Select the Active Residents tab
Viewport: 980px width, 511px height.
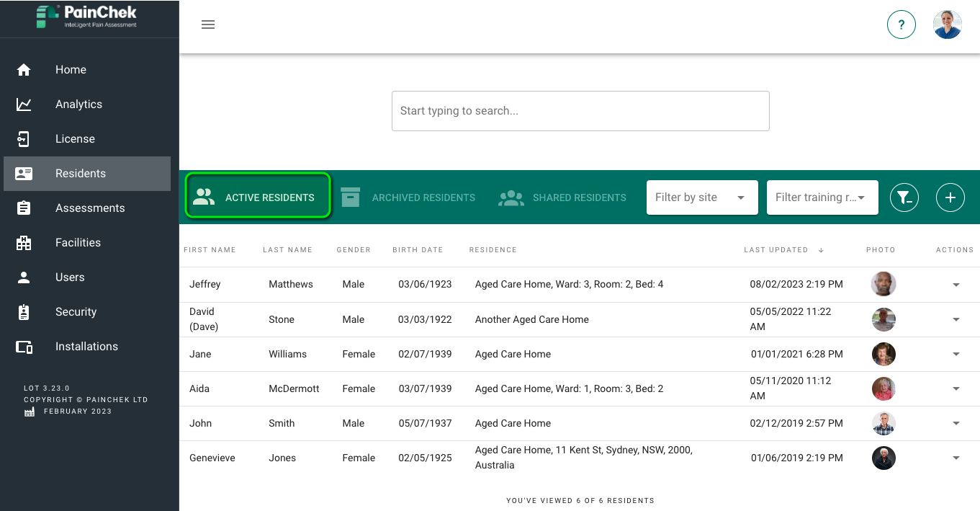pos(258,195)
